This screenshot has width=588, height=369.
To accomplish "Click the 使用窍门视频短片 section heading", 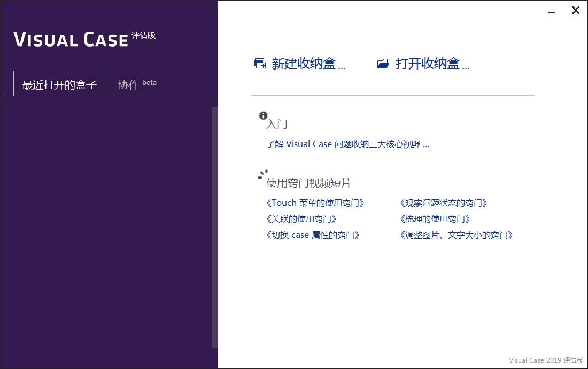I will (x=308, y=183).
